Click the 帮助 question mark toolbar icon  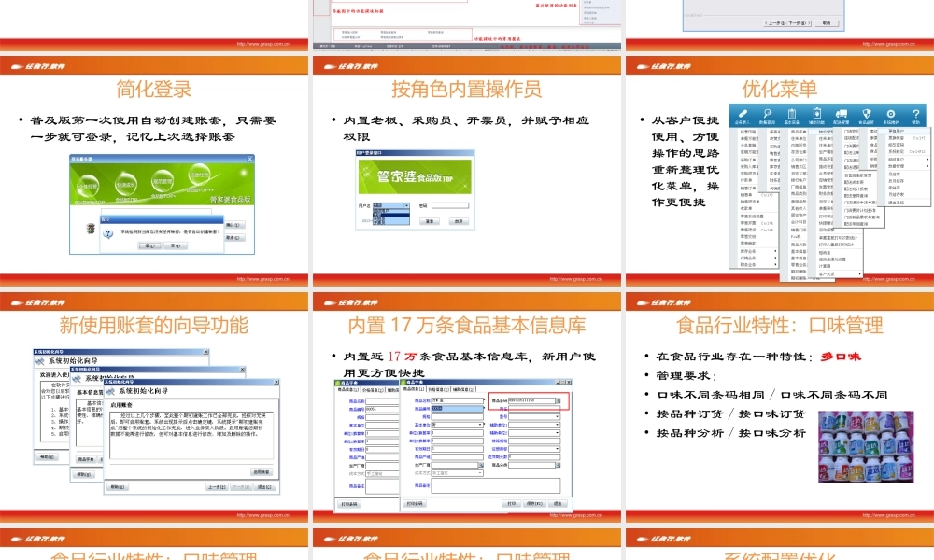click(915, 113)
